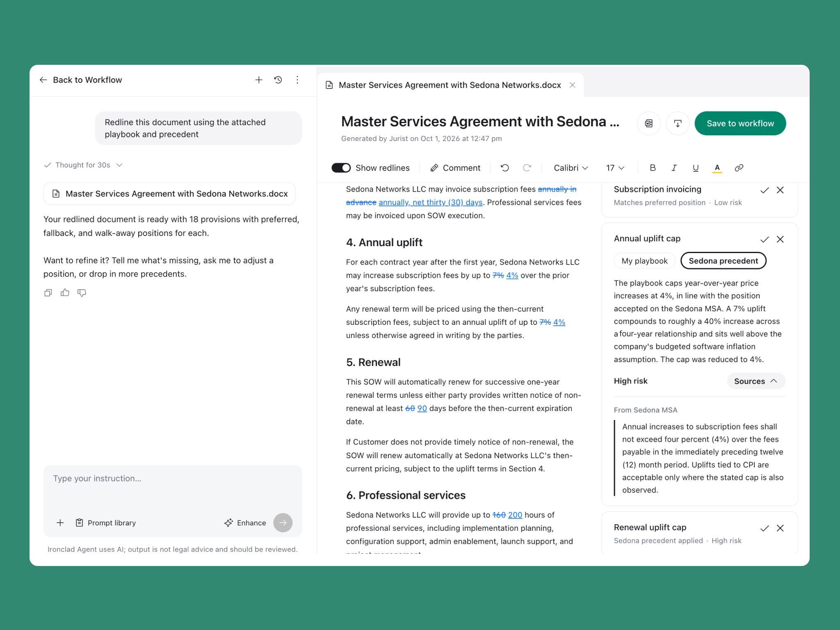Close the Master Services Agreement tab

[x=573, y=85]
